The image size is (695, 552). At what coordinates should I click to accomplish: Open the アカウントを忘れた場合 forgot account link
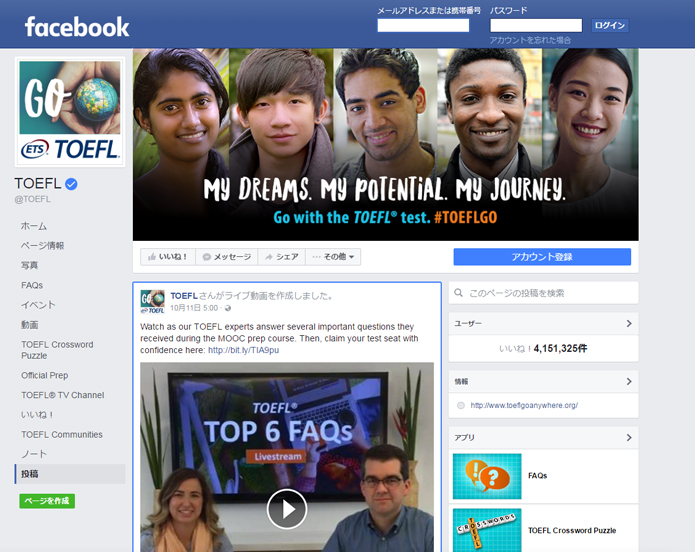pos(530,40)
